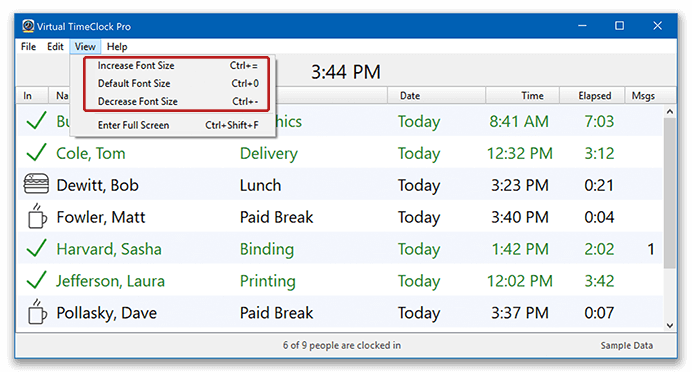
Task: Click the coffee cup icon for Pollasky, Dave
Action: pyautogui.click(x=37, y=312)
